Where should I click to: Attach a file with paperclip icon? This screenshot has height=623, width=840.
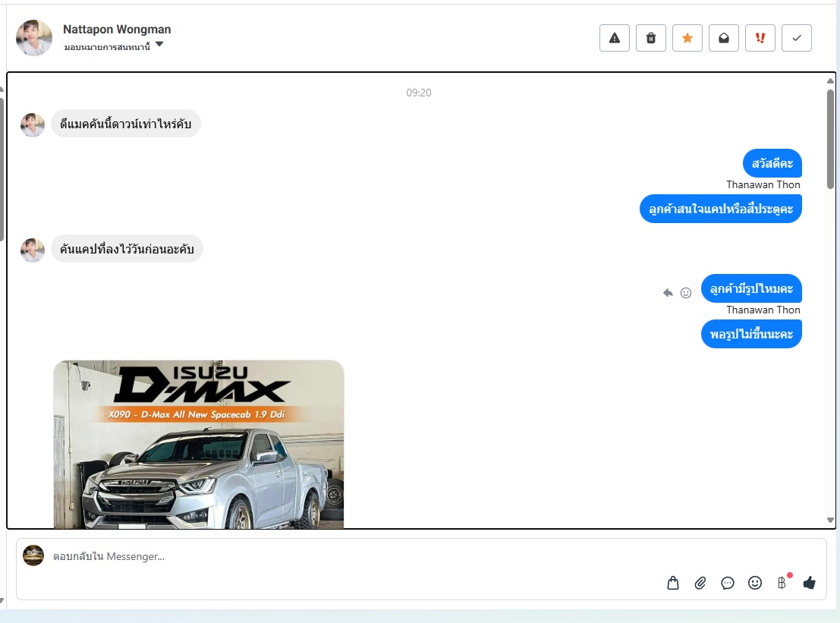[700, 583]
